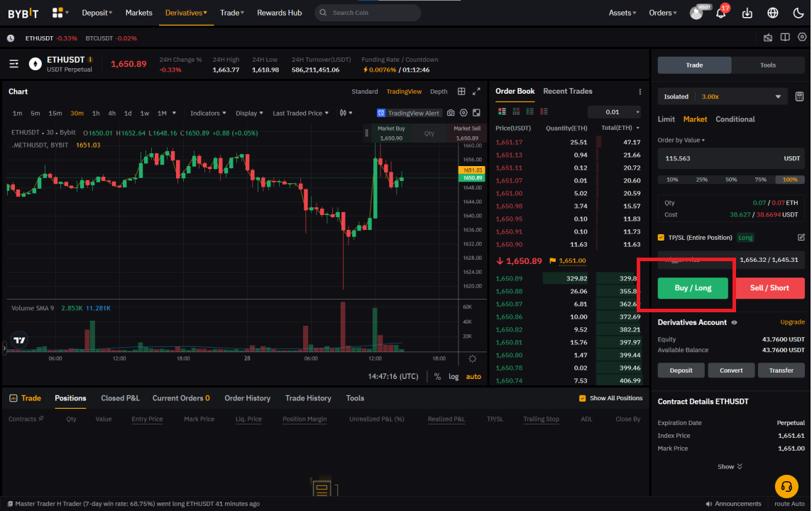Open the language globe icon
The width and height of the screenshot is (812, 511).
tap(773, 13)
